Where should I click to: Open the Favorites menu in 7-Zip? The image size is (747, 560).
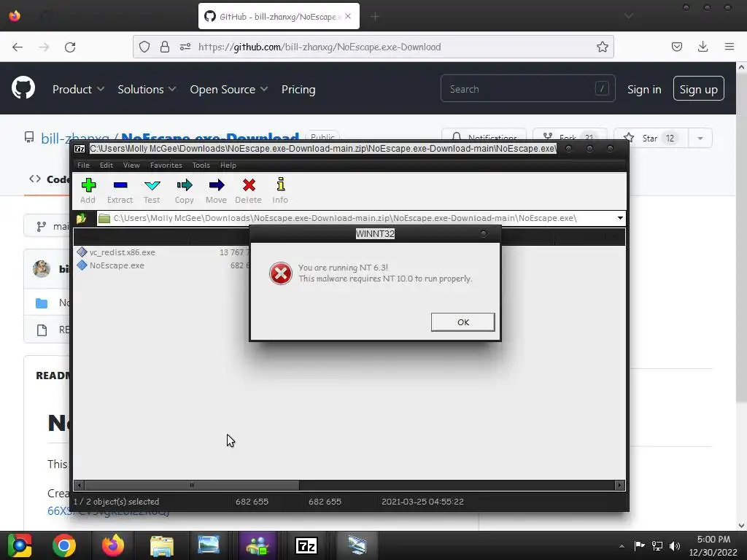point(166,166)
